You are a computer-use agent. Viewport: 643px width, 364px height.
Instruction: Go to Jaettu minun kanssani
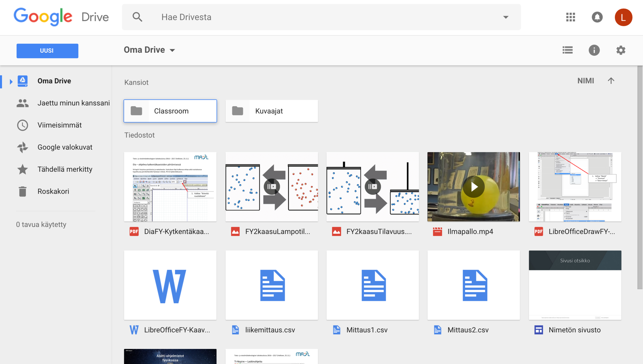pos(73,103)
